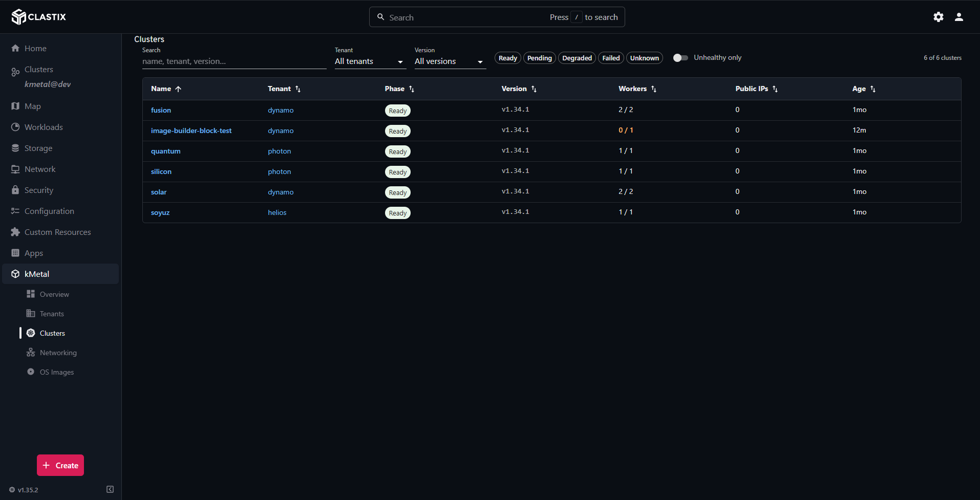Image resolution: width=980 pixels, height=500 pixels.
Task: Click the Network sidebar icon
Action: click(15, 169)
